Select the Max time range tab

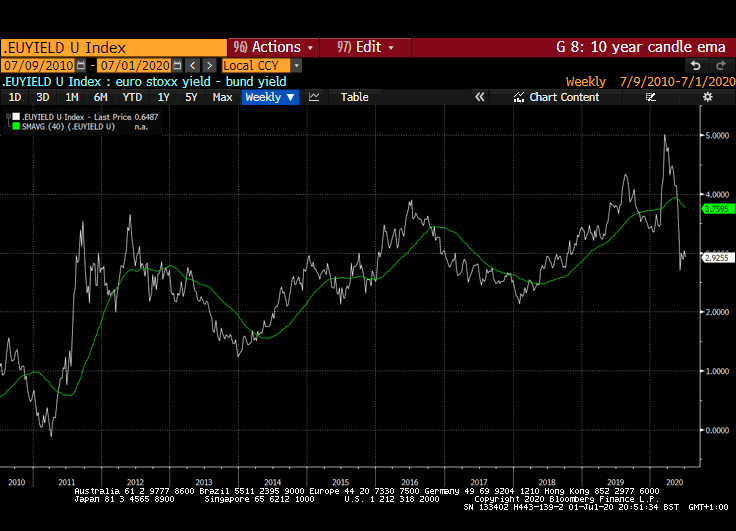222,97
